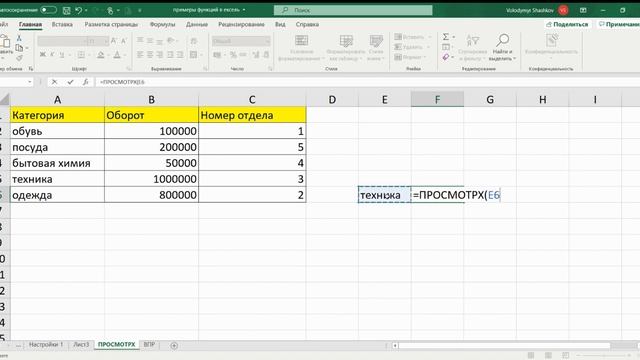Click the Fill down icon
Image resolution: width=640 pixels, height=360 pixels.
click(446, 47)
